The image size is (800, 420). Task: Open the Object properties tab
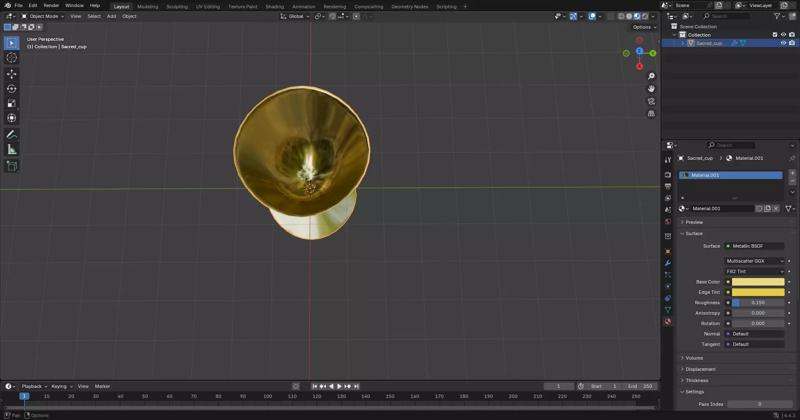tap(668, 252)
